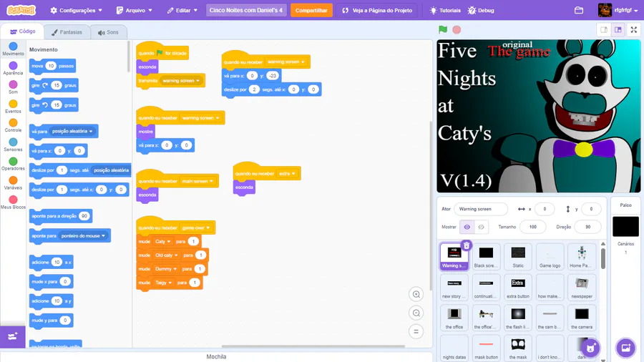Select the mask sprite thumbnail

tap(518, 348)
